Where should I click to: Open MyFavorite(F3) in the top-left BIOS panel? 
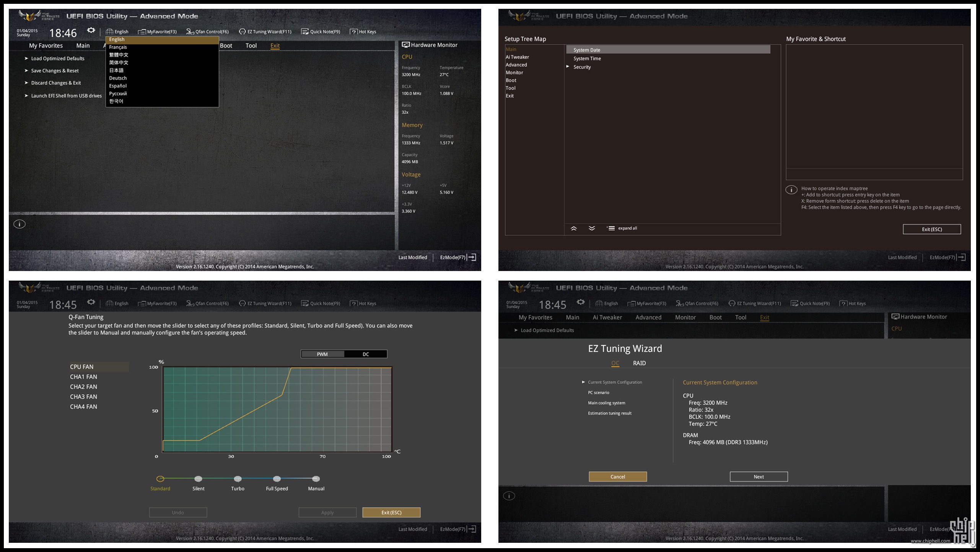click(x=157, y=32)
